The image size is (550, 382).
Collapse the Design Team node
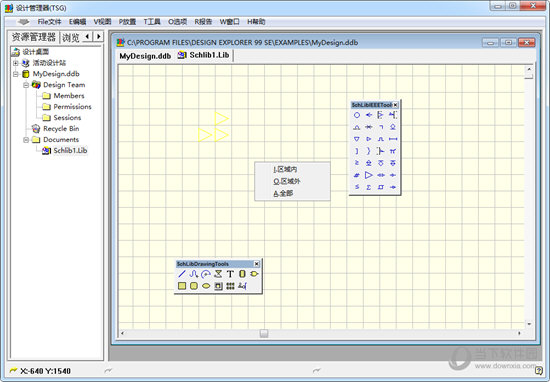pyautogui.click(x=26, y=85)
